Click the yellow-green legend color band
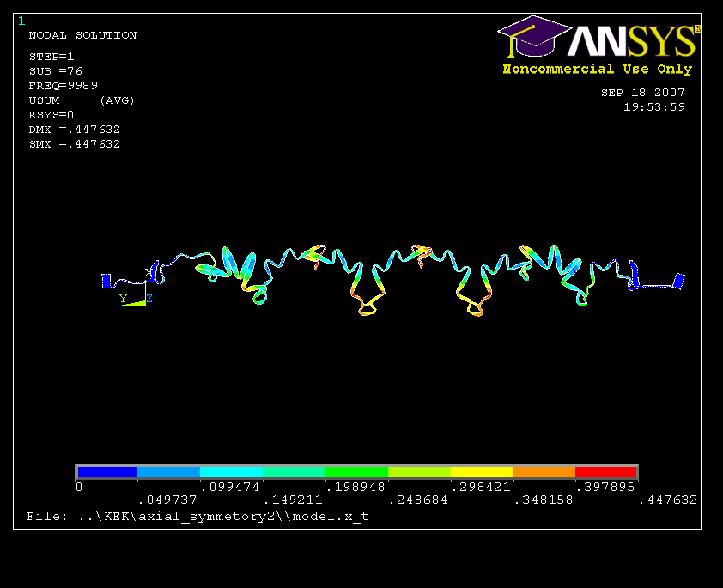This screenshot has height=588, width=723. tap(420, 472)
